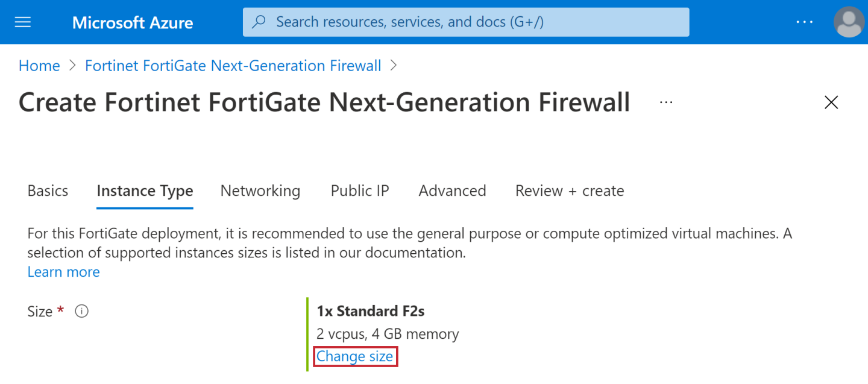Click the Microsoft Azure logo text

133,23
